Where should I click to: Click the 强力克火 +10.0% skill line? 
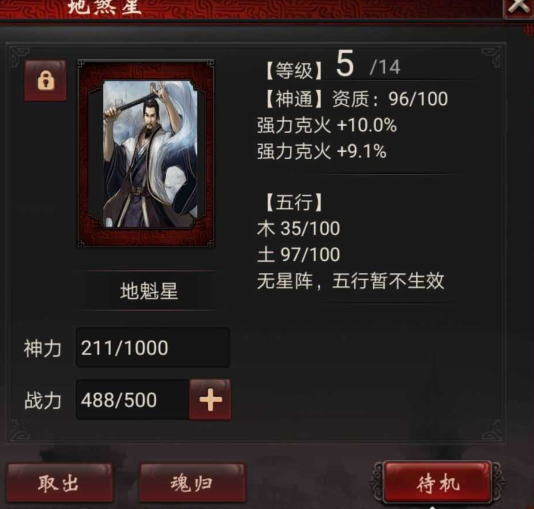point(327,125)
